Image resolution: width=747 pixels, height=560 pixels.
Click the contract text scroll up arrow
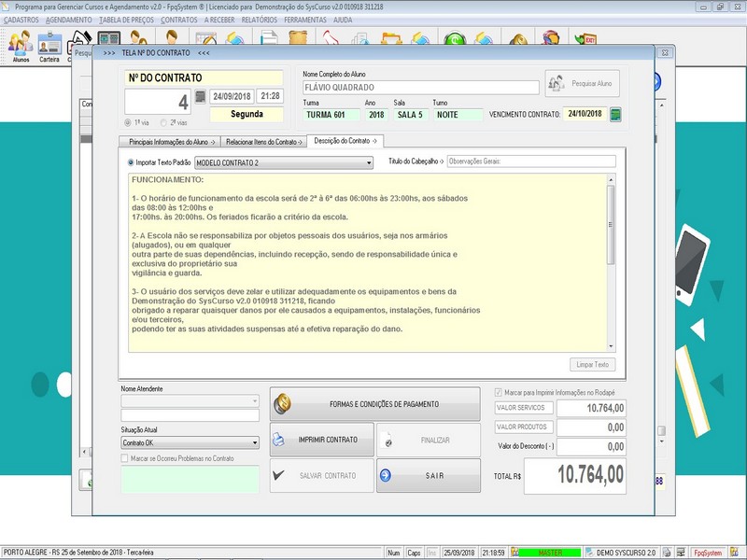point(611,179)
